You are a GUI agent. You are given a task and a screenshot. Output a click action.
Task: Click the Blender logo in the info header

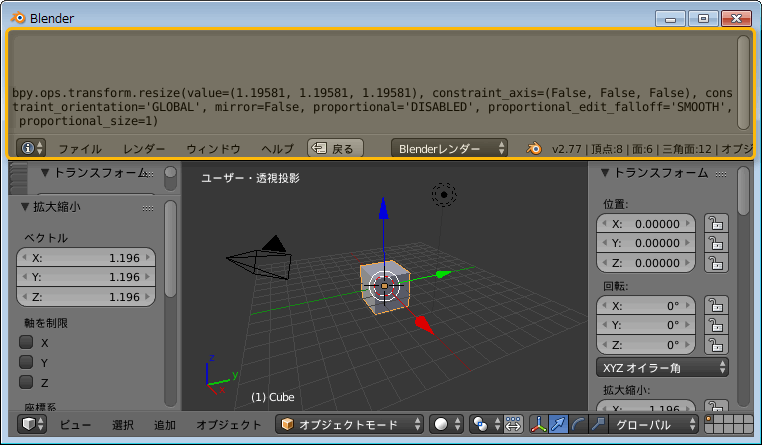[x=534, y=149]
